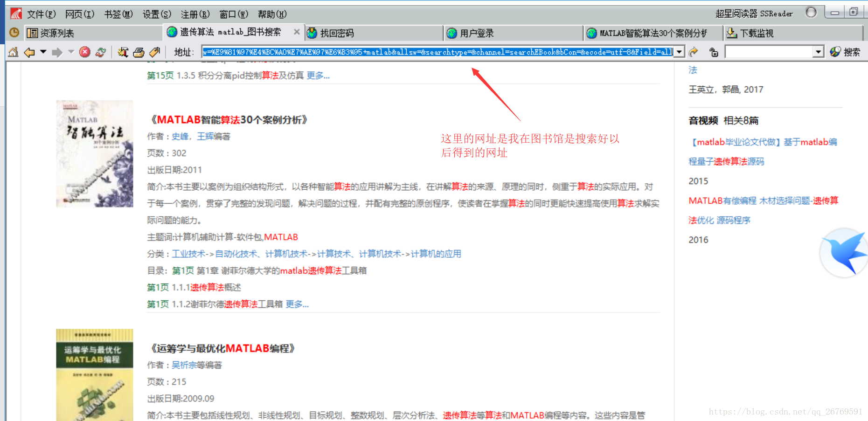Click the list icon on 资源列表 tab
The height and width of the screenshot is (421, 868).
point(32,33)
